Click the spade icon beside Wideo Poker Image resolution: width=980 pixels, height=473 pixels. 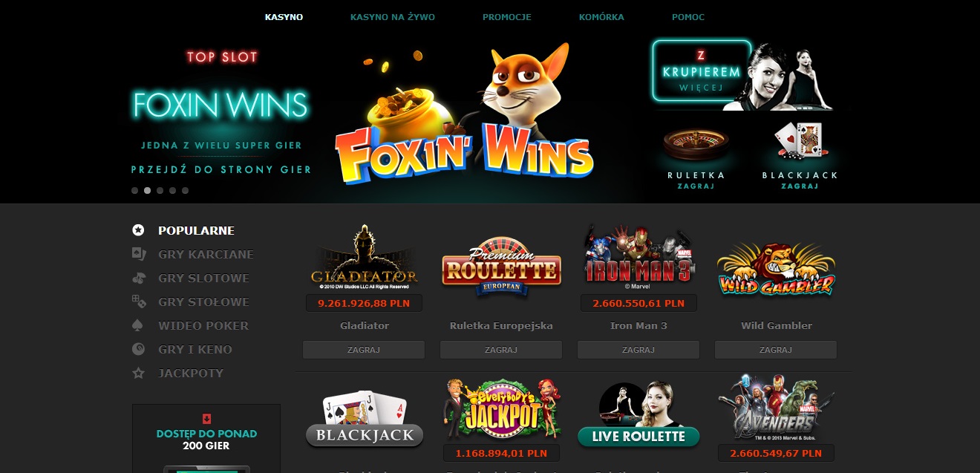pyautogui.click(x=138, y=325)
